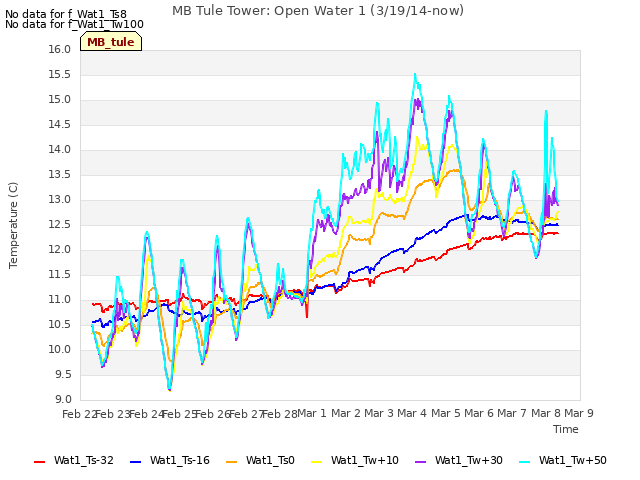Toggle the Wat1_Ts0 legend entry
This screenshot has width=640, height=480.
tap(260, 461)
